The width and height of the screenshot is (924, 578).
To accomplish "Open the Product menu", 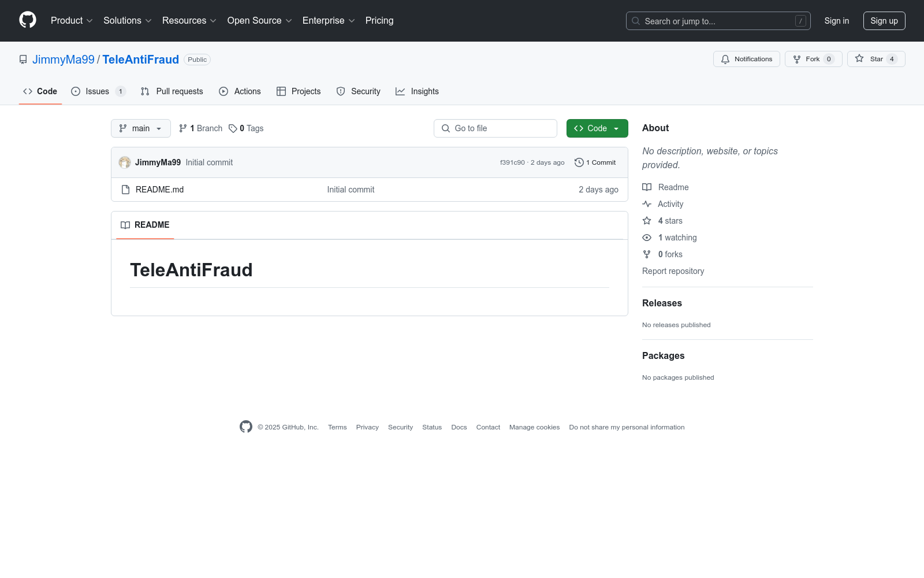I will click(x=72, y=21).
